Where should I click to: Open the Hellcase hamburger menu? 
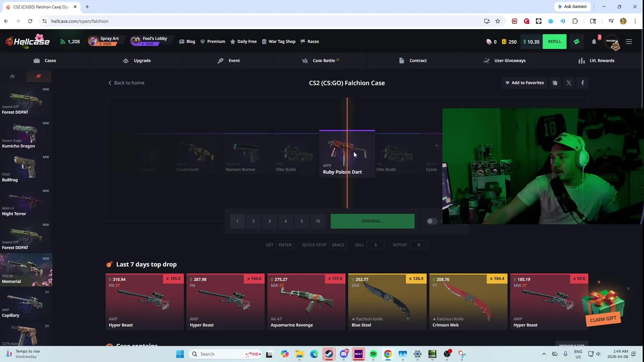coord(629,42)
